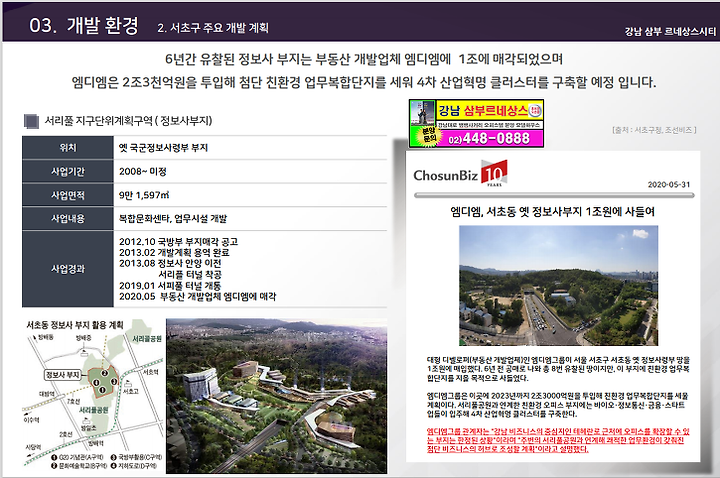This screenshot has height=478, width=720.
Task: Click the '서리풀 터널 착공' line
Action: (190, 275)
